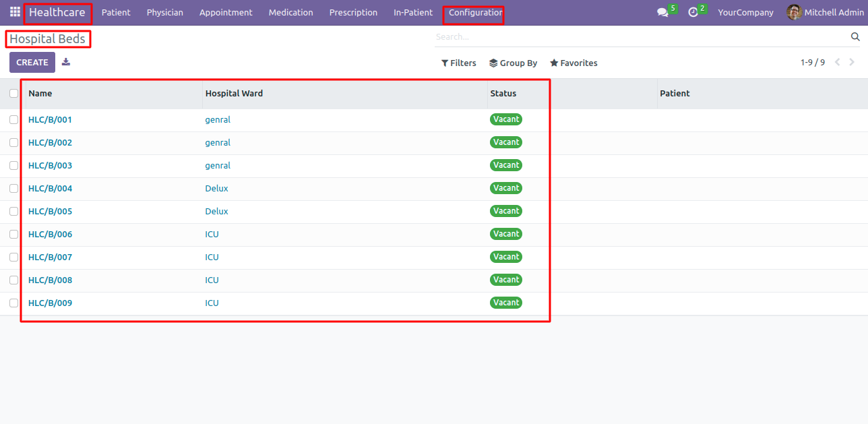This screenshot has width=868, height=424.
Task: Click the export download icon
Action: click(x=65, y=62)
